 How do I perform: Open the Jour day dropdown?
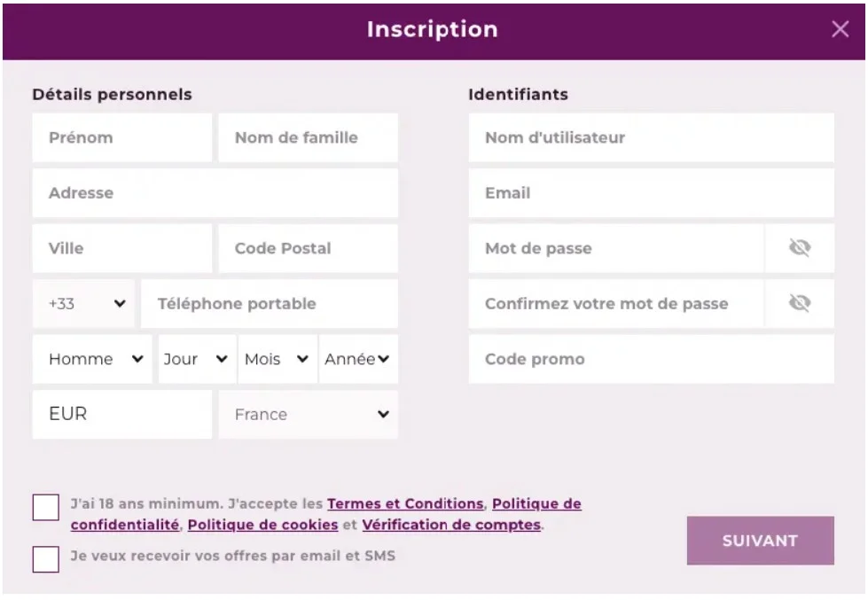[x=198, y=359]
